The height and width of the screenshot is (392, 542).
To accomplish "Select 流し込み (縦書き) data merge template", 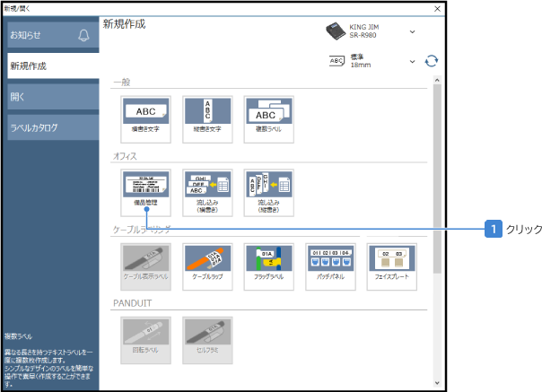I will coord(268,189).
